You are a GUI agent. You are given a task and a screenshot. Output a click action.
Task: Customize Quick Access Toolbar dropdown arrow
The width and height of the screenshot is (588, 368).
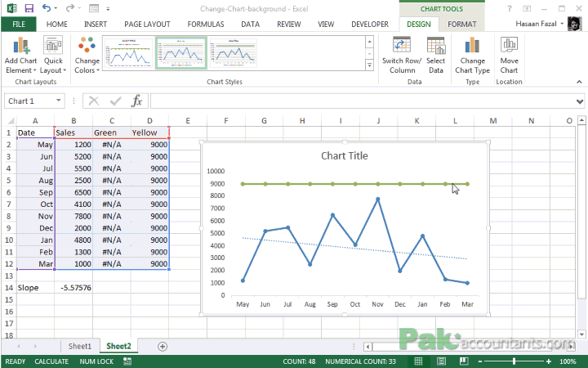(x=108, y=9)
